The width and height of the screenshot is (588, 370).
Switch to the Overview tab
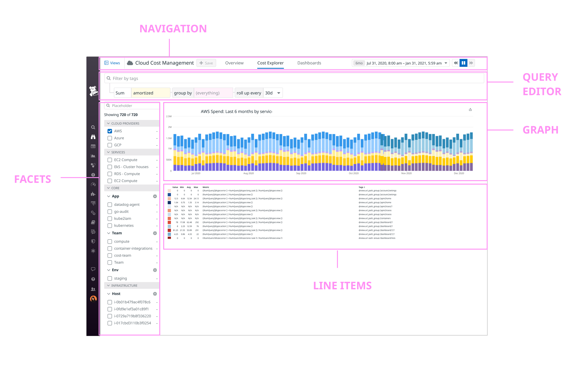(x=234, y=63)
